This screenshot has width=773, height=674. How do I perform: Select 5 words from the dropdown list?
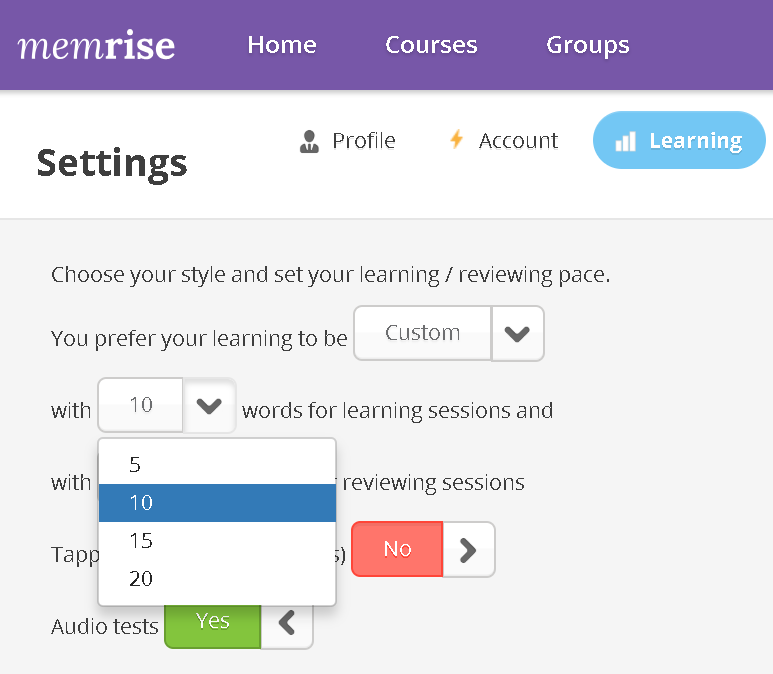[x=217, y=464]
